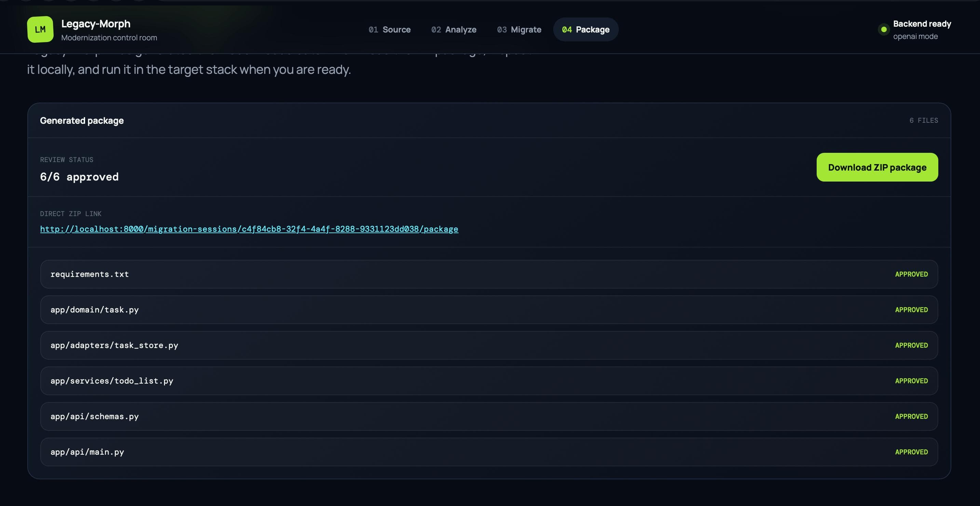Select the 04 Package step tab

tap(585, 30)
